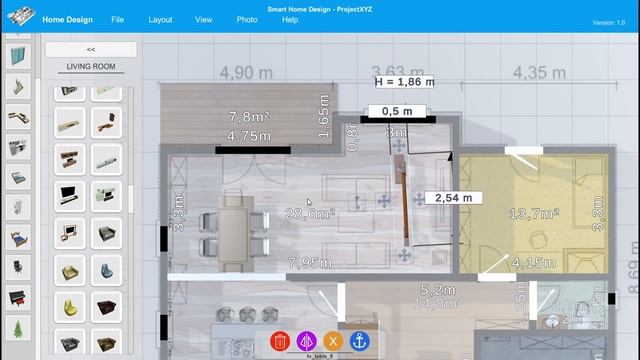Click the move handle near the 3m label
This screenshot has height=360, width=640.
point(399,145)
